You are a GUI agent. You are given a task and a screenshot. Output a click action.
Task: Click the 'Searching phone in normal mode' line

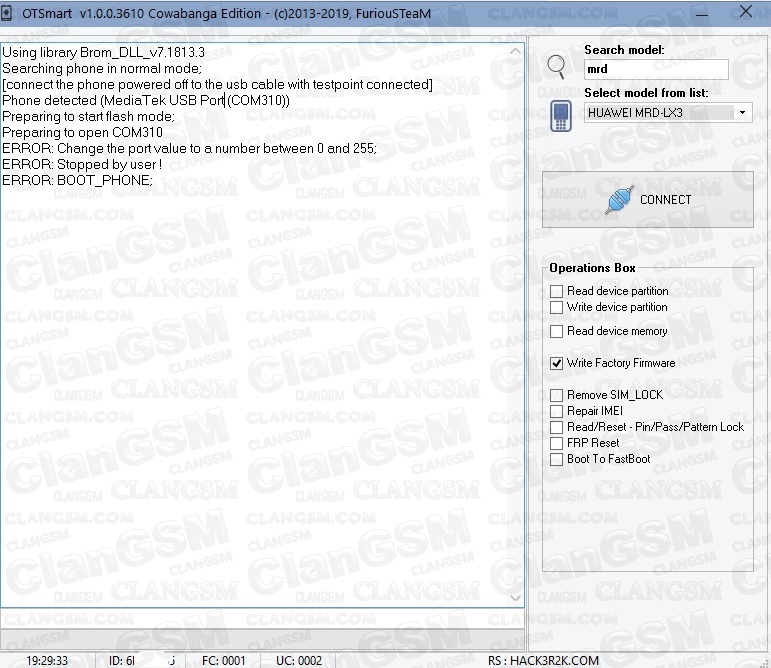[x=102, y=68]
